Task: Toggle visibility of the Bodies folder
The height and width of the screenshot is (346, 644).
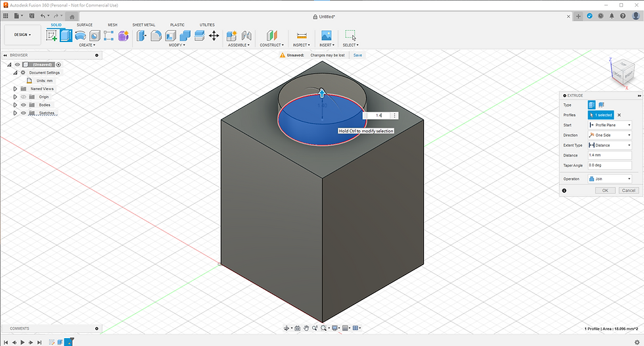Action: coord(24,105)
